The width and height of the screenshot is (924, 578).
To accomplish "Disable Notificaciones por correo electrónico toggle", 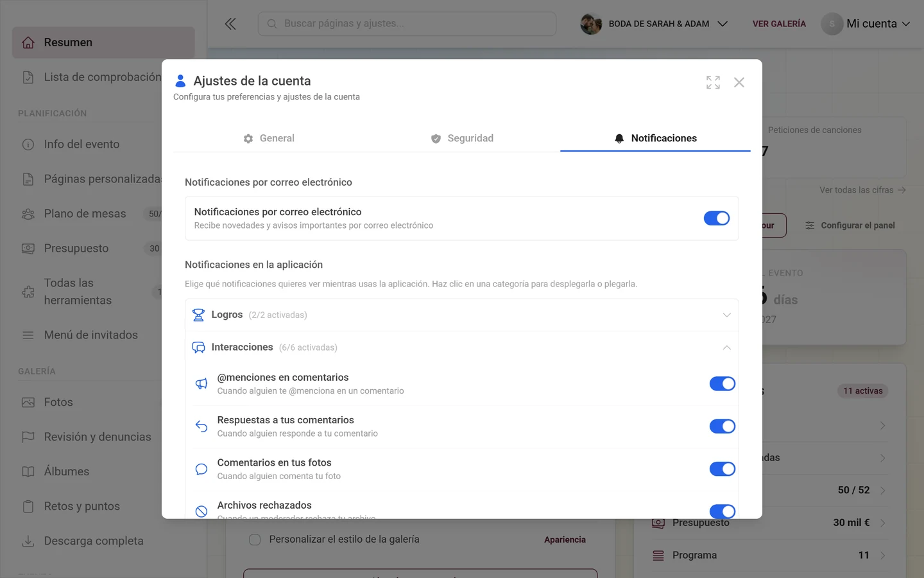I will point(717,218).
